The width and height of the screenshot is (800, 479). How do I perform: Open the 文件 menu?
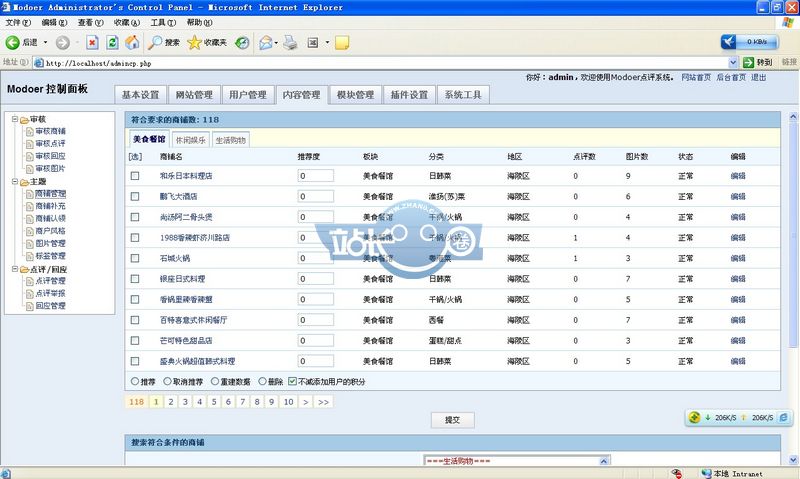coord(18,22)
